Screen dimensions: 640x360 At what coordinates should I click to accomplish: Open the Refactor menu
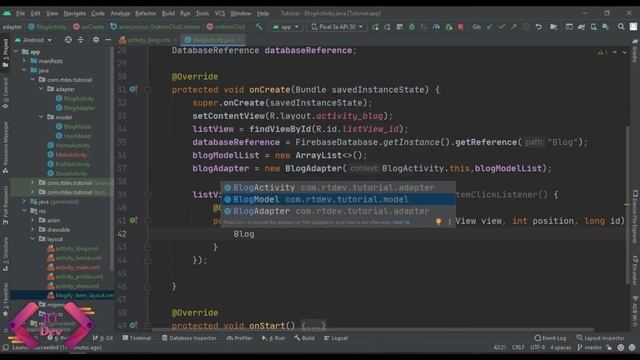145,13
